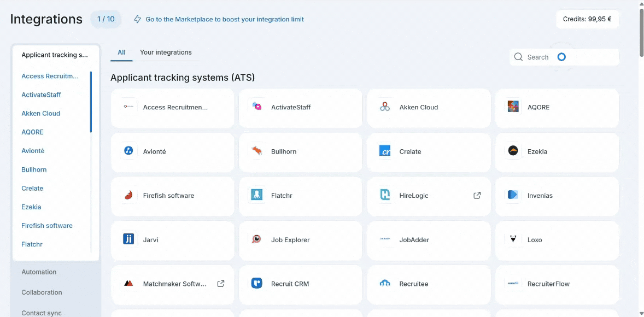The image size is (644, 317).
Task: Select Bullhorn in the sidebar list
Action: tap(34, 169)
